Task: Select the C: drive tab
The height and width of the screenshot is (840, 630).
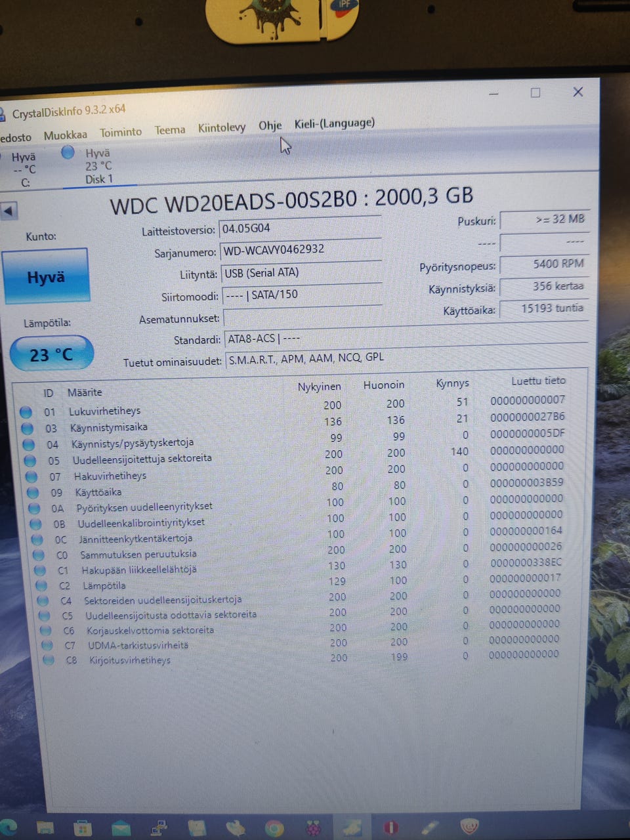Action: coord(23,169)
